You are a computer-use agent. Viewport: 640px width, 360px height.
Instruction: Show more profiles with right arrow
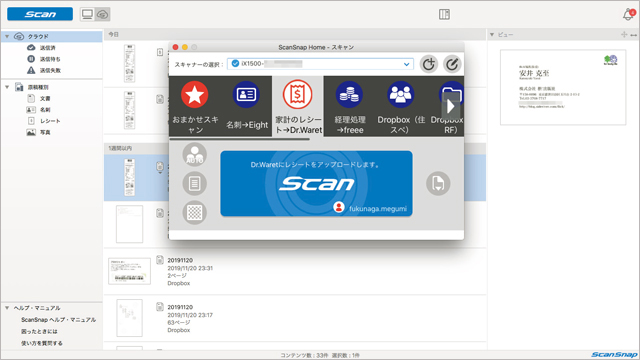pyautogui.click(x=451, y=107)
